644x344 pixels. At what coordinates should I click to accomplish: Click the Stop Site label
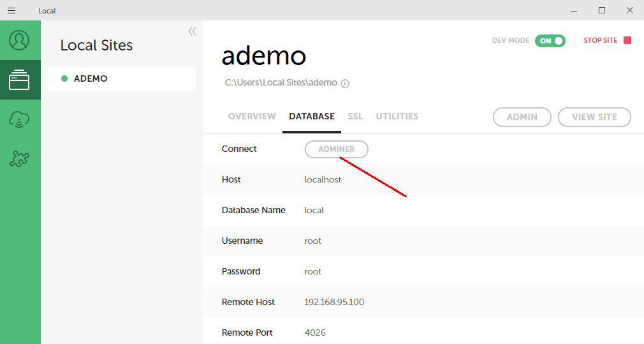601,40
